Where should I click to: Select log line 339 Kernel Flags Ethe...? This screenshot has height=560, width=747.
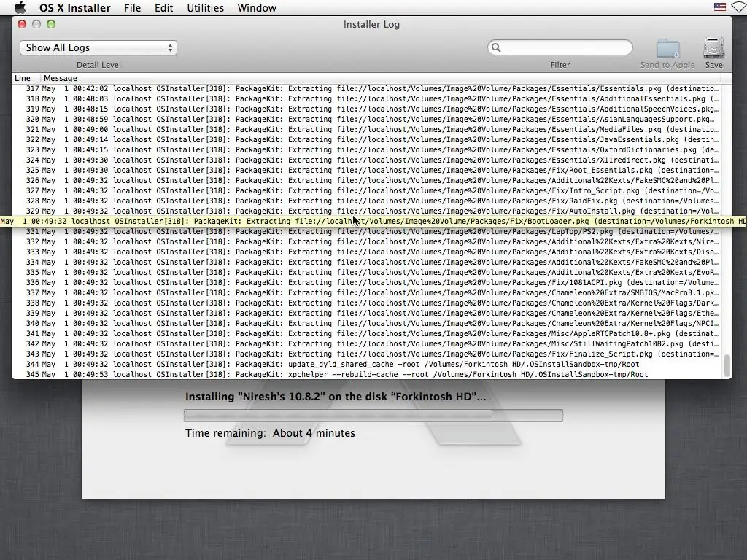(x=366, y=314)
